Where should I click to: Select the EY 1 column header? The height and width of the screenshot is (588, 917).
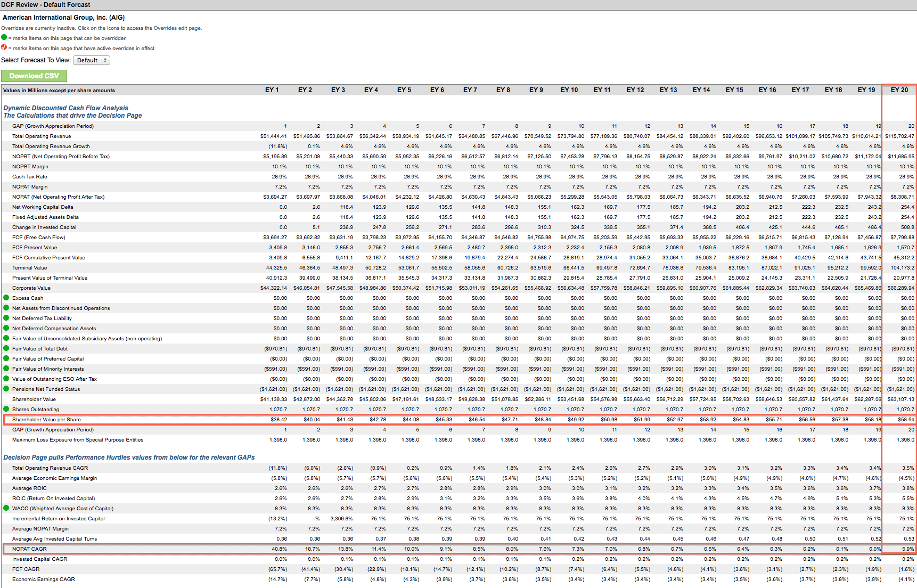pyautogui.click(x=272, y=90)
